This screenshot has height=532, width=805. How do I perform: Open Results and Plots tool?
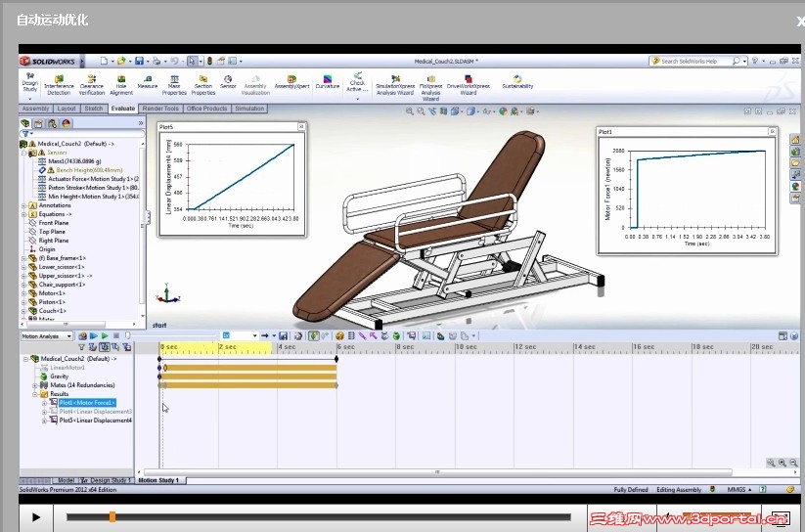click(412, 335)
